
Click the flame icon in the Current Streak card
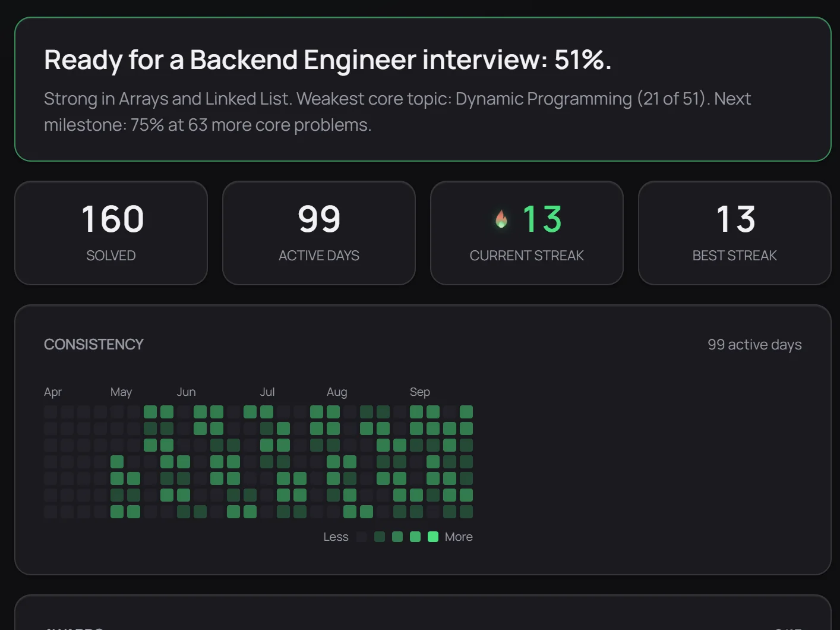tap(501, 219)
